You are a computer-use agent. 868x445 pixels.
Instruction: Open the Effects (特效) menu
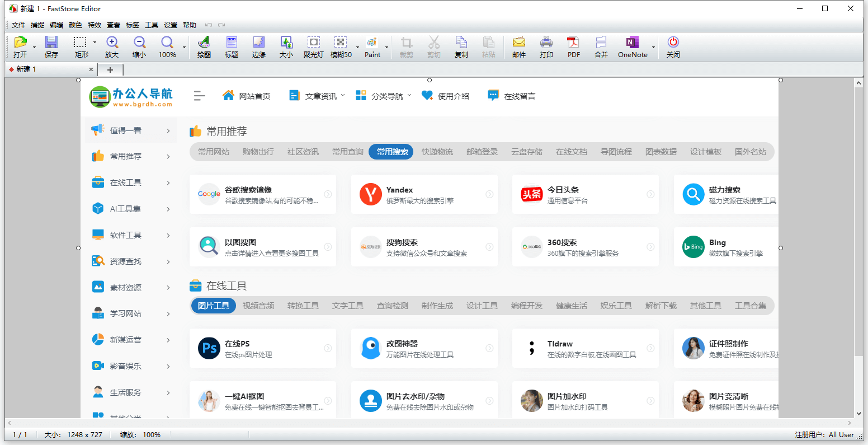pos(95,25)
